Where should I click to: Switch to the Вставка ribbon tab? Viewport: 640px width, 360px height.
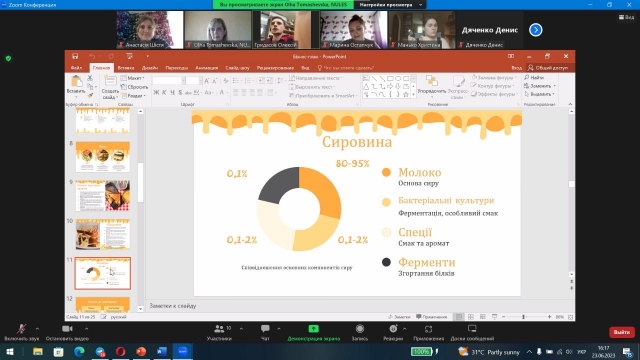126,68
